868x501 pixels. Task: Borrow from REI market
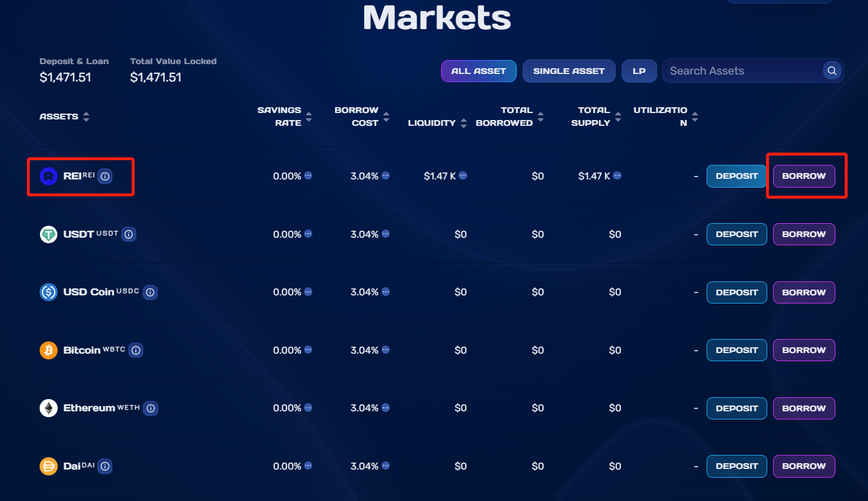click(804, 176)
